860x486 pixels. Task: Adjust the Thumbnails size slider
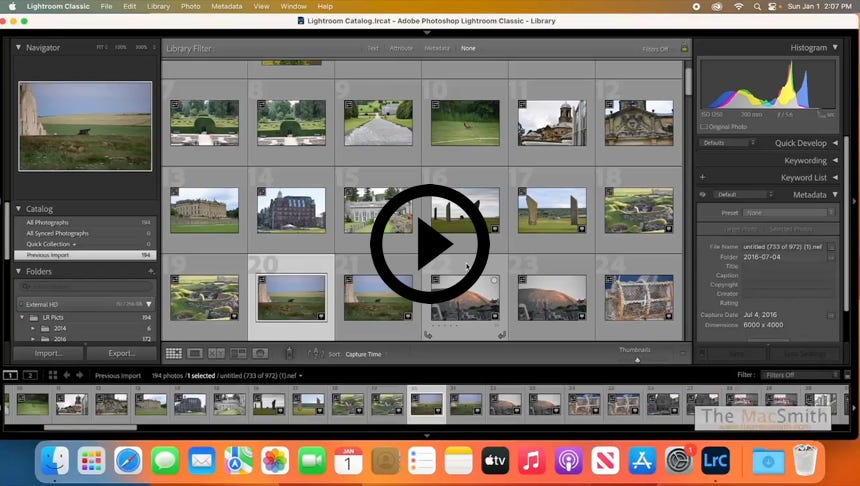[x=637, y=360]
